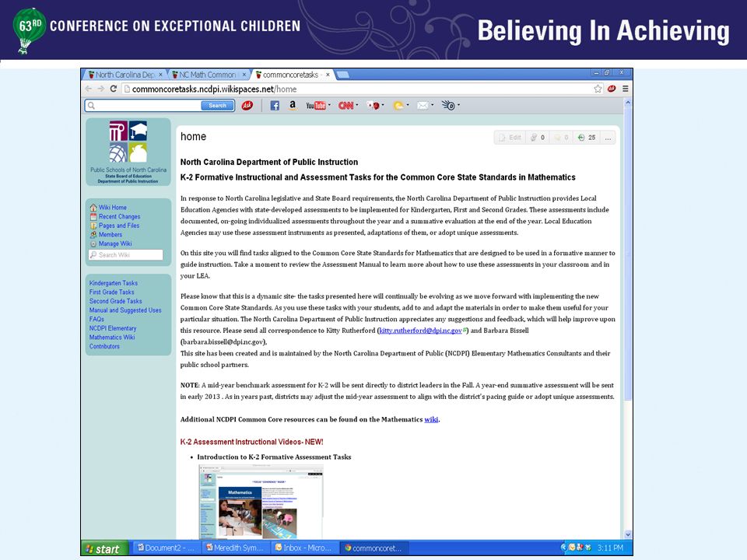
Task: Click the email envelope toolbar icon
Action: pos(423,106)
